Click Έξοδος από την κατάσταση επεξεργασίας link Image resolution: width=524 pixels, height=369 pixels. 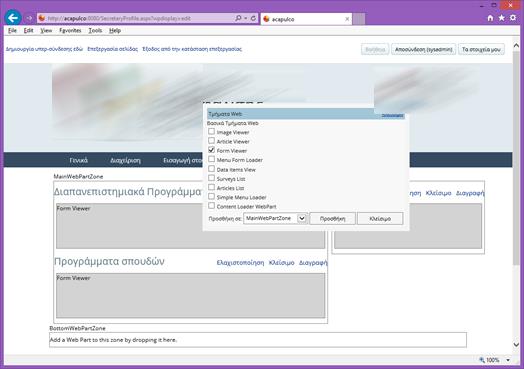pos(192,49)
